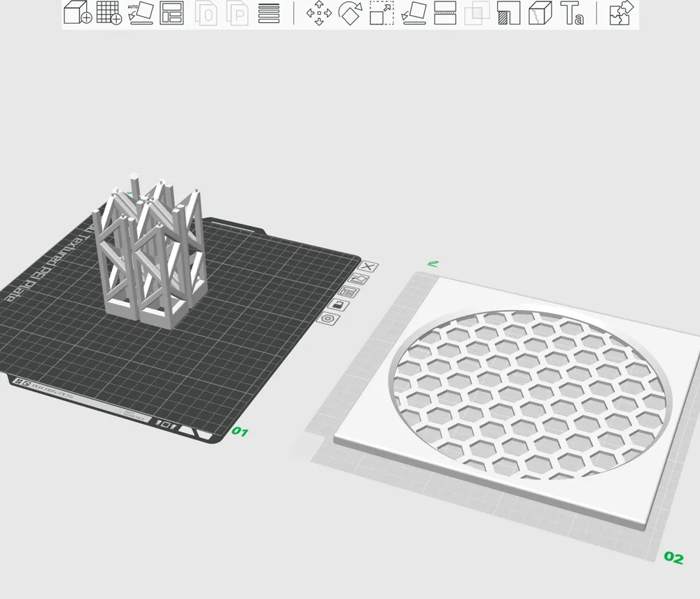Open variable layer height tool
This screenshot has width=700, height=599.
click(269, 13)
